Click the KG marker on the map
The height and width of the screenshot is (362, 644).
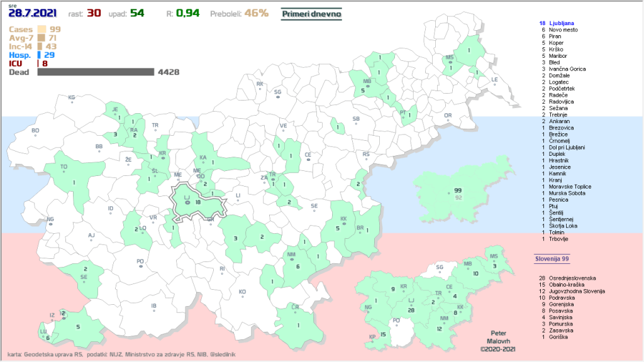point(71,99)
